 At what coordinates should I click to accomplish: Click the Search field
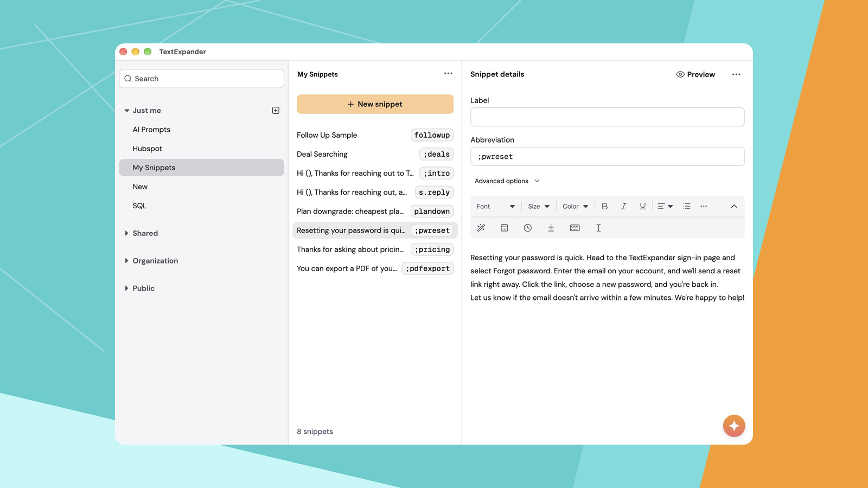coord(201,79)
